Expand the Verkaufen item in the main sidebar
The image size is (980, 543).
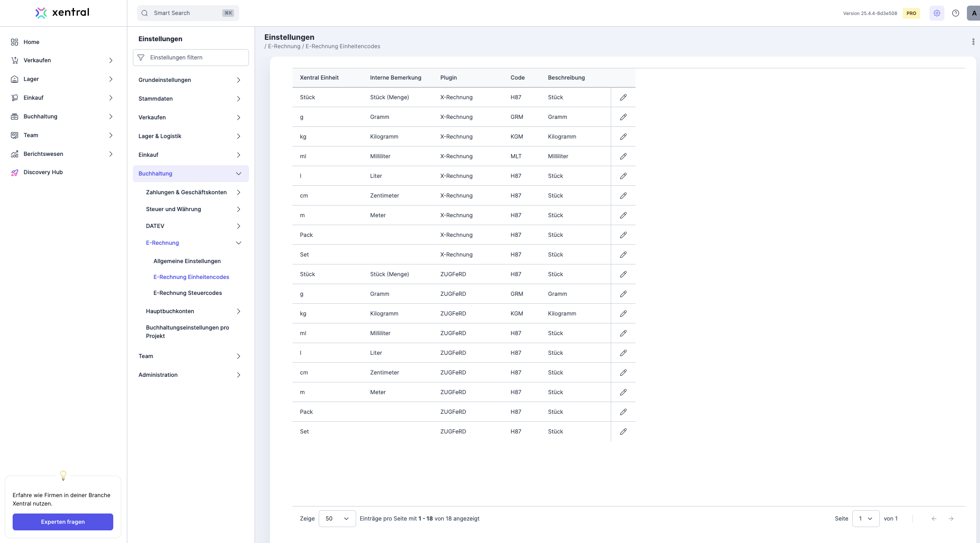click(110, 60)
